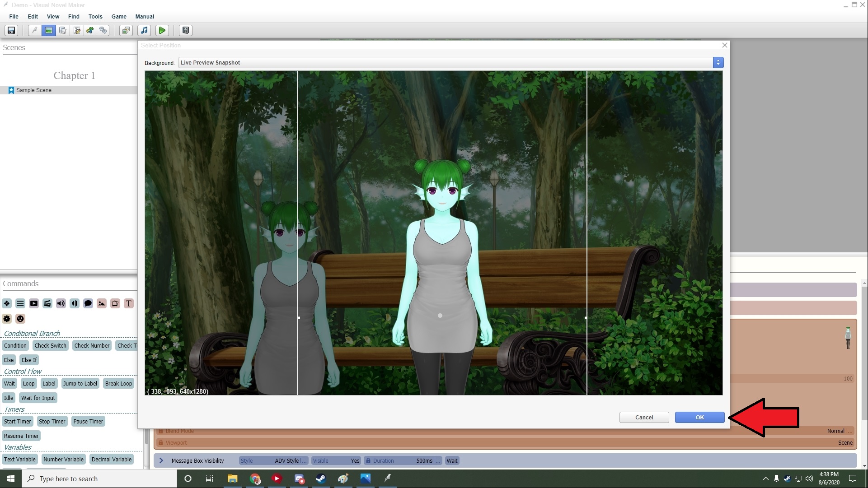Open the ADV Style selector ellipsis
Viewport: 868px width, 488px height.
[x=304, y=460]
